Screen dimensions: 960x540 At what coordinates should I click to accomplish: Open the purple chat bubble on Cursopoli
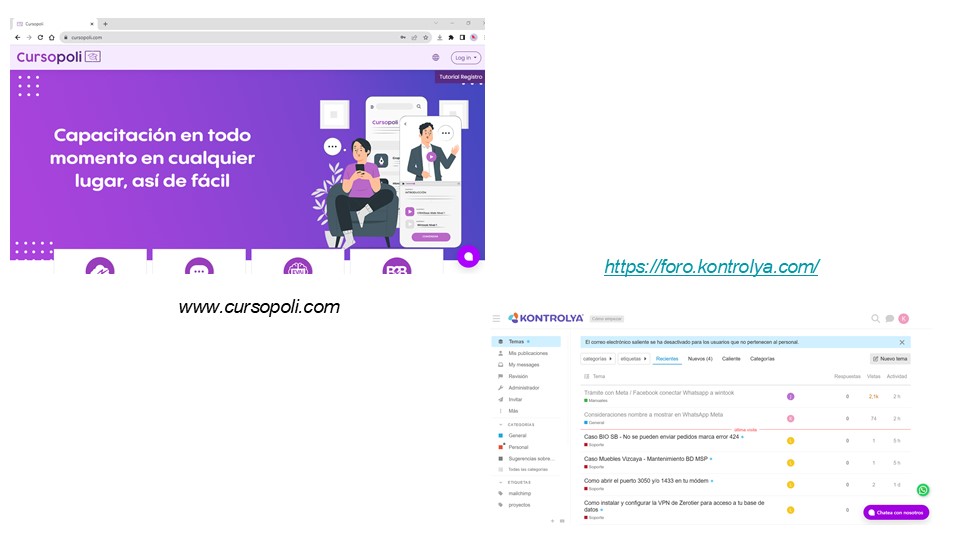click(467, 256)
